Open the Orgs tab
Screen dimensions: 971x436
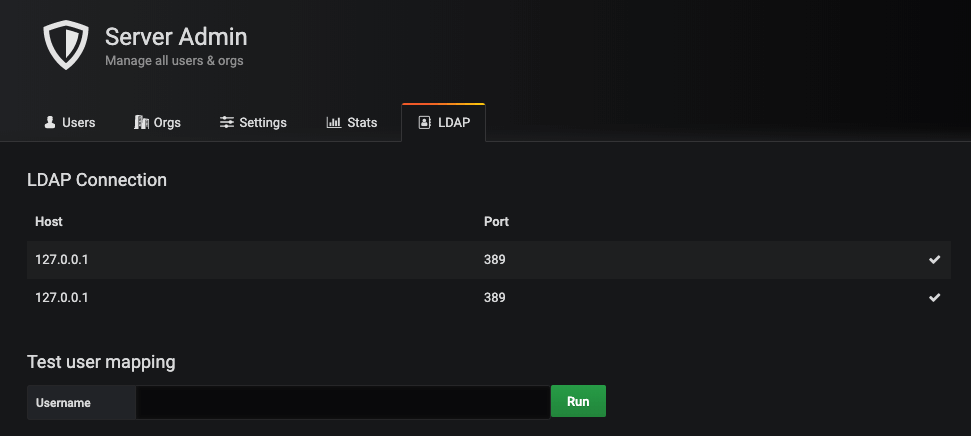(167, 123)
